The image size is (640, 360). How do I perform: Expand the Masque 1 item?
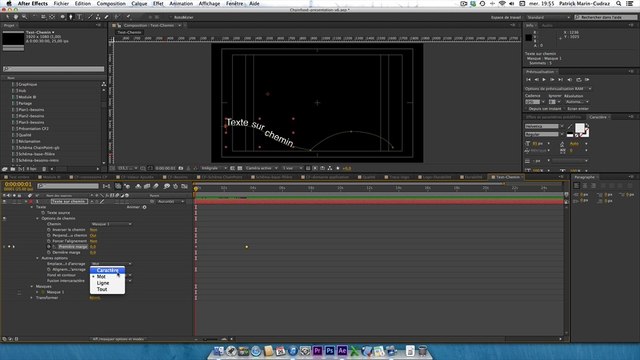point(38,292)
